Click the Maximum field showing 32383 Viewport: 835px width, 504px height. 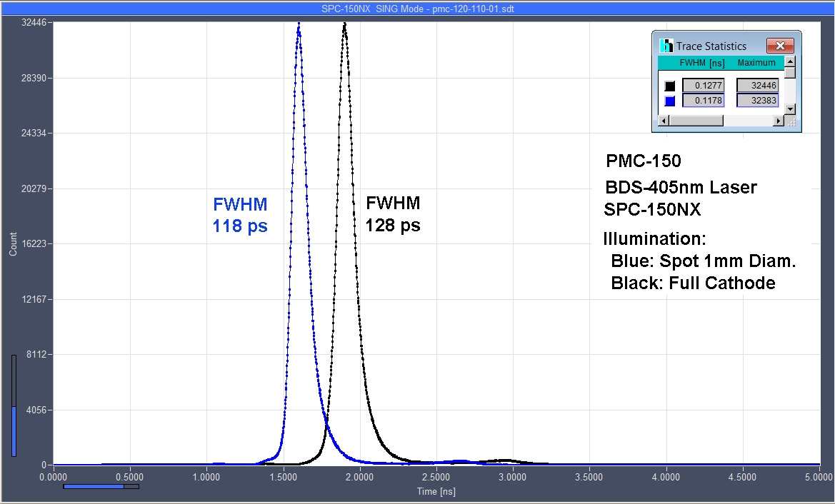tap(758, 101)
